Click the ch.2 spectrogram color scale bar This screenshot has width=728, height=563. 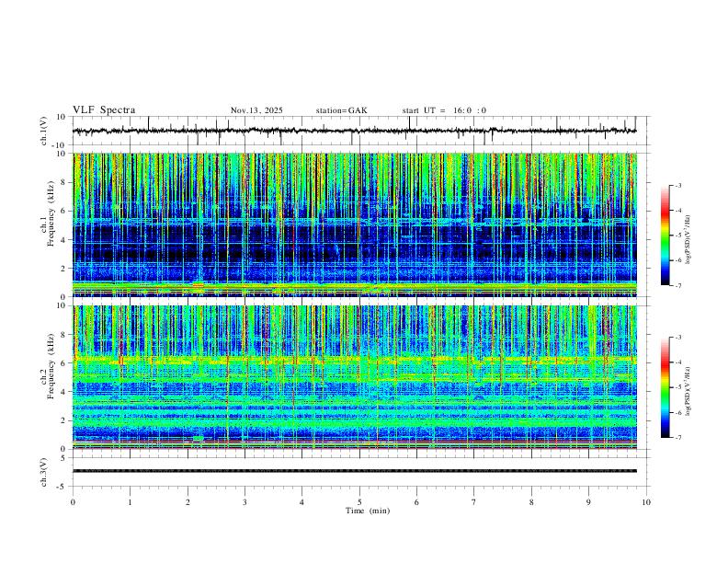coord(665,387)
